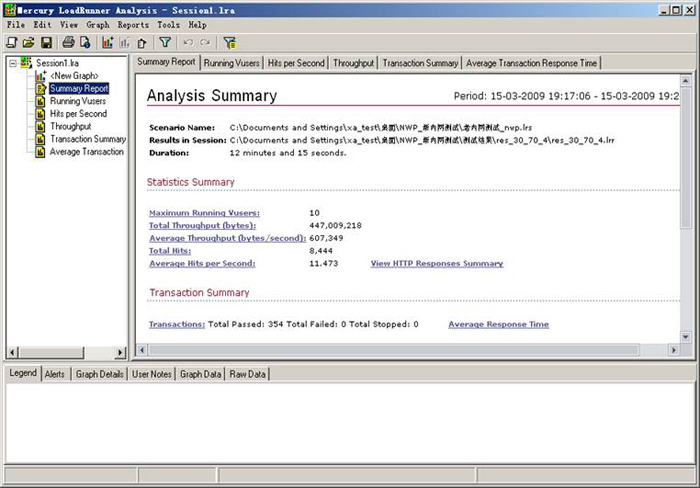Click the Undo toolbar icon
This screenshot has height=488, width=700.
188,42
